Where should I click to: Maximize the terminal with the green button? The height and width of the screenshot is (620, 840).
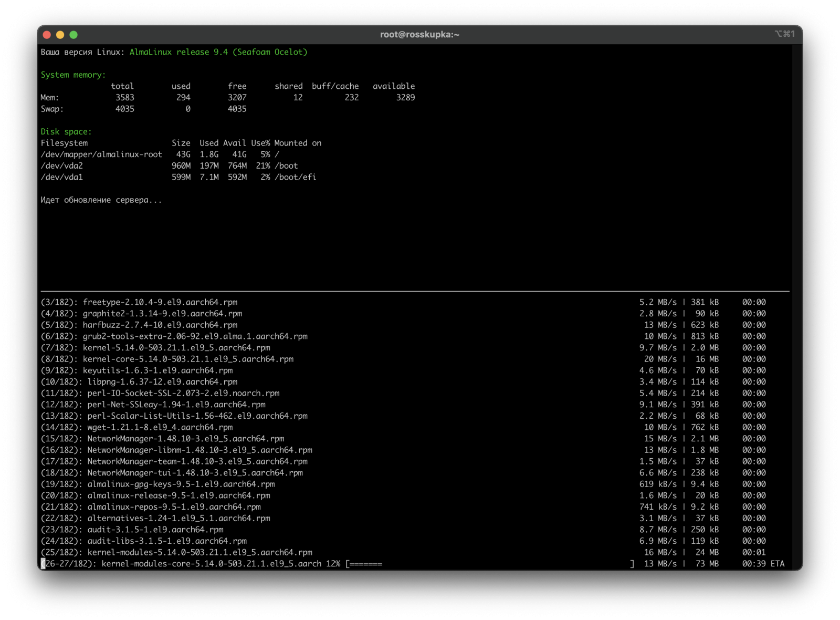(x=73, y=35)
